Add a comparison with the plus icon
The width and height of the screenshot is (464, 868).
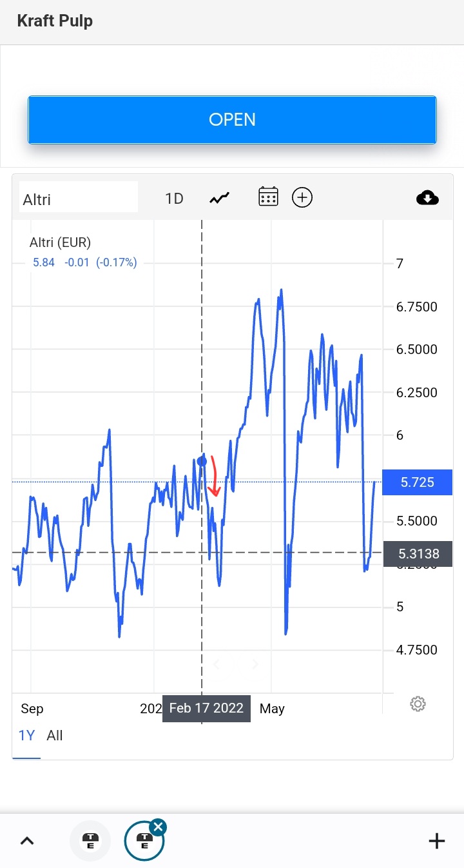[x=302, y=197]
